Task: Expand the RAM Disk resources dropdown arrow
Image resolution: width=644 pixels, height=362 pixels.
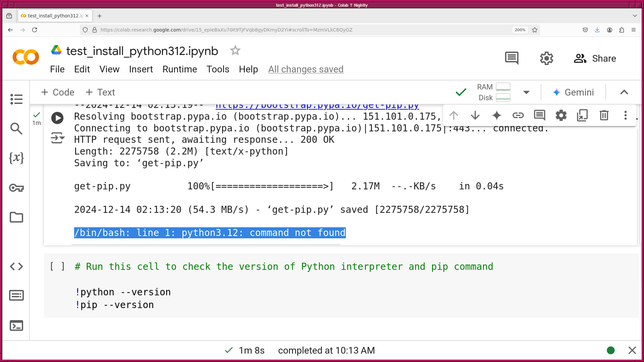Action: pos(526,92)
